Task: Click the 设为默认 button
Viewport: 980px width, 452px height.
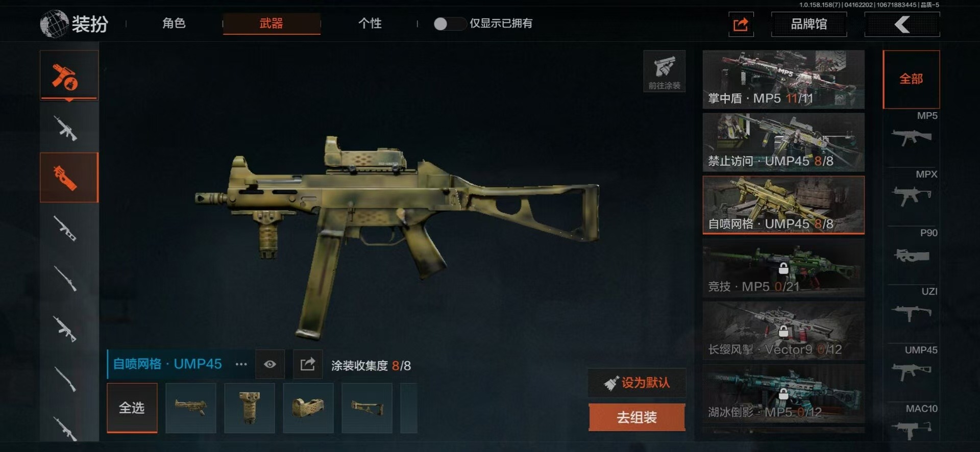Action: pyautogui.click(x=636, y=383)
